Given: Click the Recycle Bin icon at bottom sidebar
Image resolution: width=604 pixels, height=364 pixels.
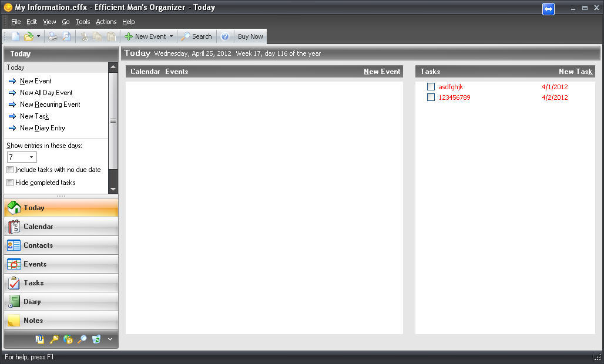Looking at the screenshot, I should pyautogui.click(x=96, y=339).
